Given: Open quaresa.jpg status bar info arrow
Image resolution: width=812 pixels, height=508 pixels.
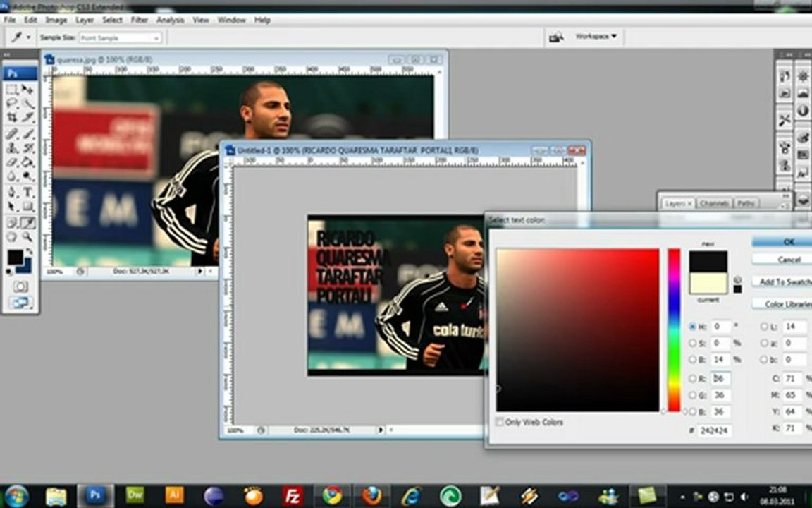Looking at the screenshot, I should tap(199, 271).
